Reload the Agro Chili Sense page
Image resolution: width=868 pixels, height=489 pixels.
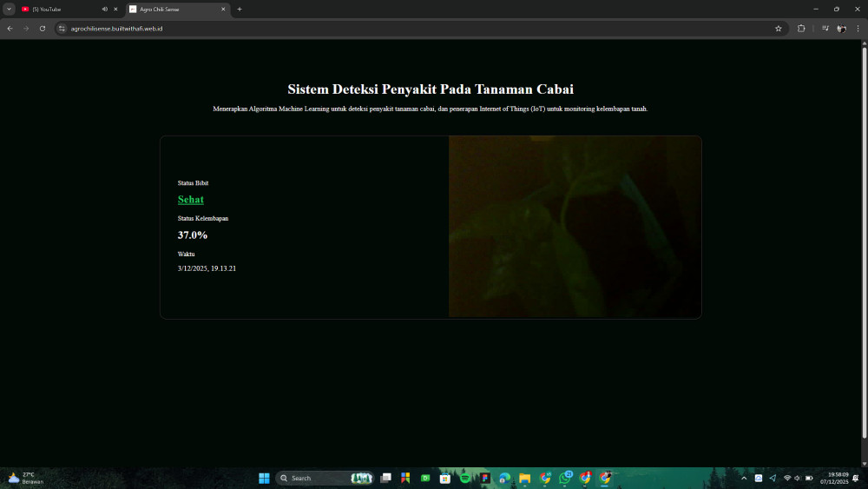point(43,28)
